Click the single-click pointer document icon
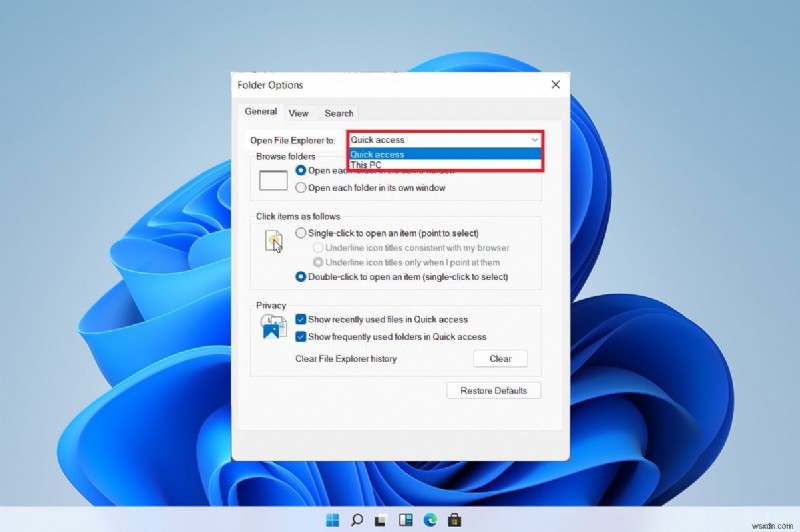The image size is (800, 532). [x=273, y=241]
